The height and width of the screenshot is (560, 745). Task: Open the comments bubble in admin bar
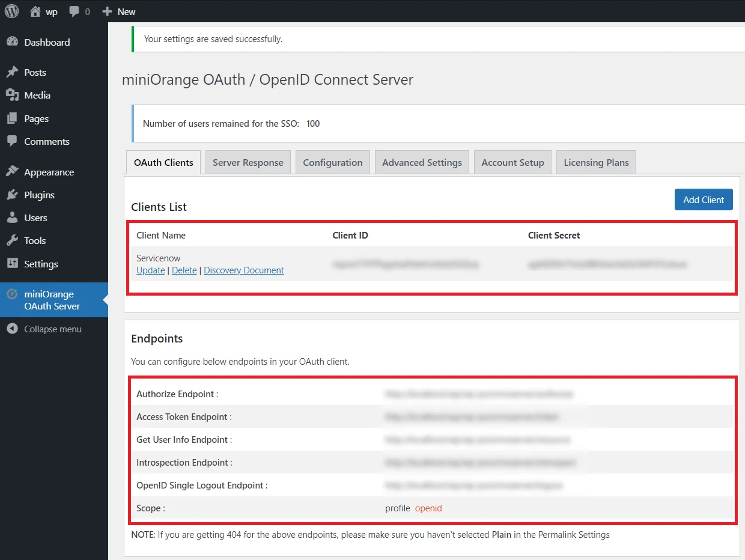[74, 11]
